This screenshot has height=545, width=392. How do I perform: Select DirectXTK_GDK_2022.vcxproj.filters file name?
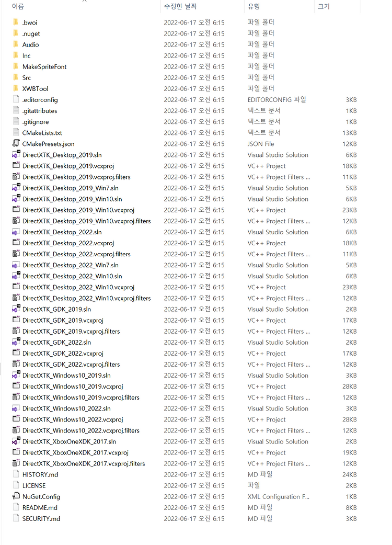point(71,364)
